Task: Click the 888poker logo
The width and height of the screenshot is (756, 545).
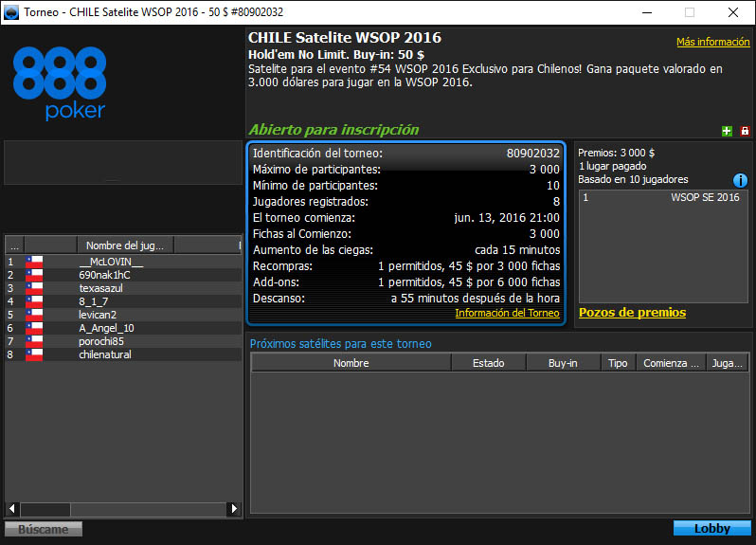Action: pos(60,84)
